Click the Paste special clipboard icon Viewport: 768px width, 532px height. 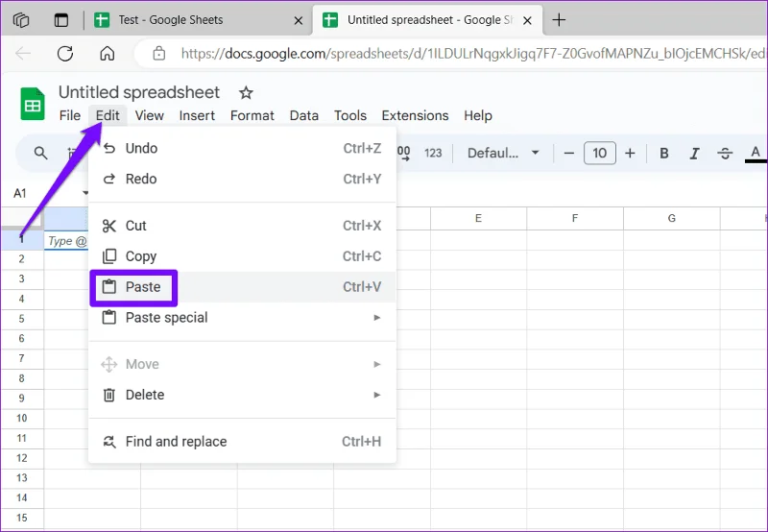(x=109, y=318)
